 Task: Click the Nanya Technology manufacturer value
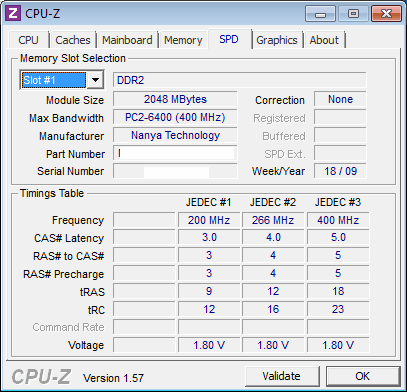pos(175,135)
